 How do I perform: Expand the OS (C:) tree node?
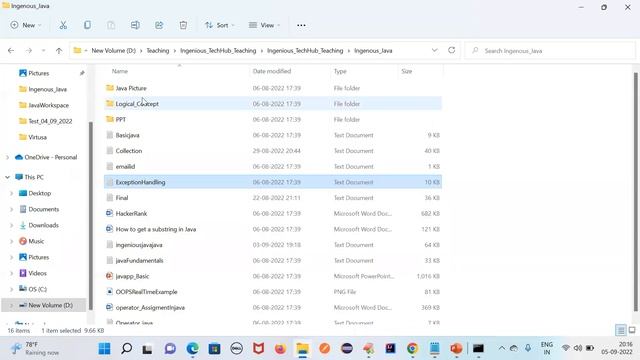point(11,289)
